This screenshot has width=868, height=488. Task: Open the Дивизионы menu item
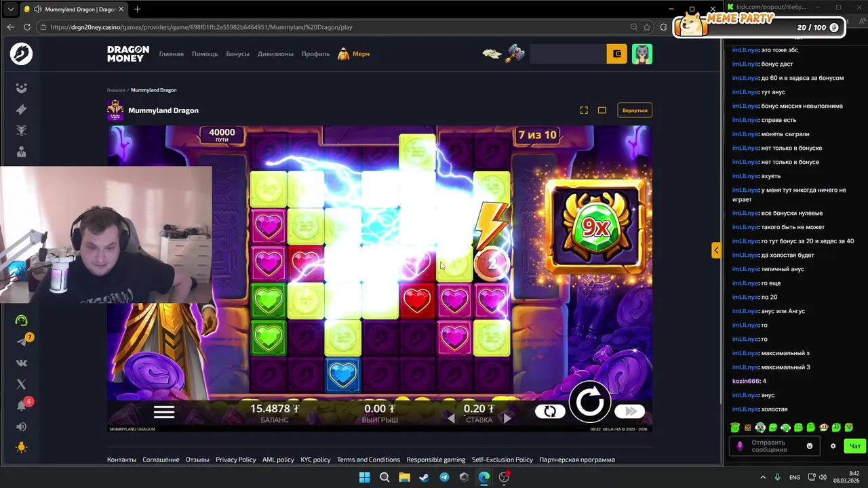[275, 54]
